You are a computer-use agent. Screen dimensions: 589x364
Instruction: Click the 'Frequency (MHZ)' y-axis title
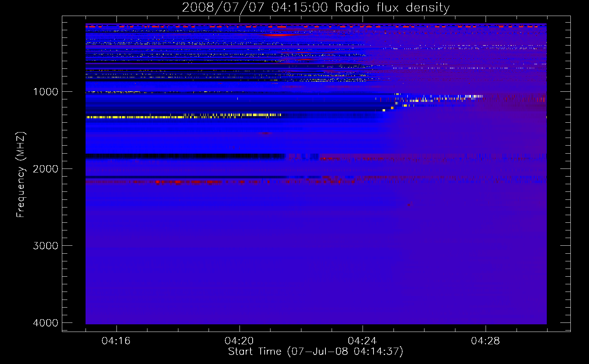point(21,175)
